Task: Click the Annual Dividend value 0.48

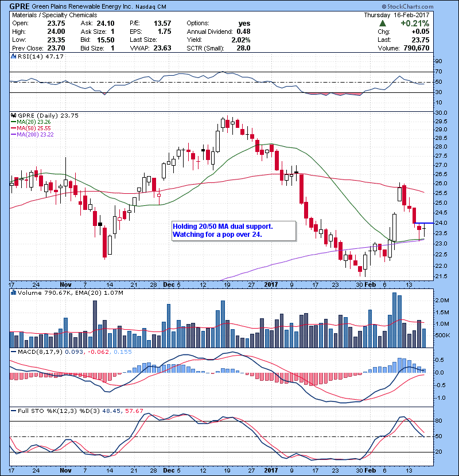Action: click(244, 32)
